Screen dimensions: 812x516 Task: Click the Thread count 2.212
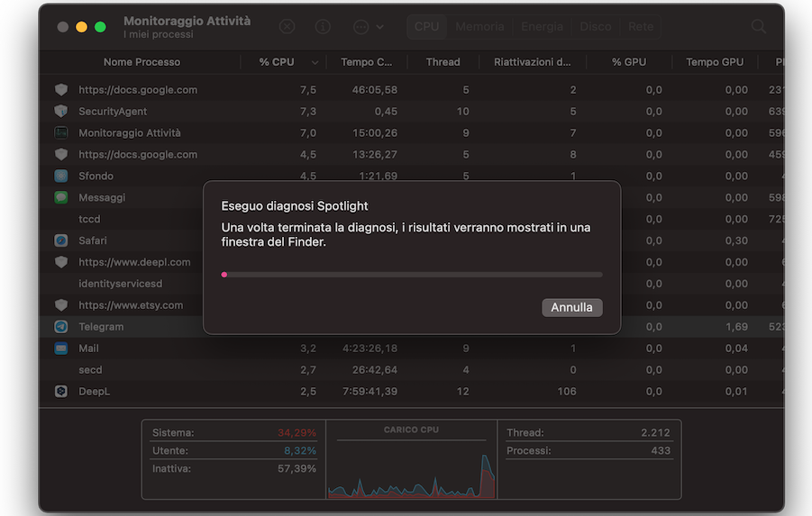point(655,432)
